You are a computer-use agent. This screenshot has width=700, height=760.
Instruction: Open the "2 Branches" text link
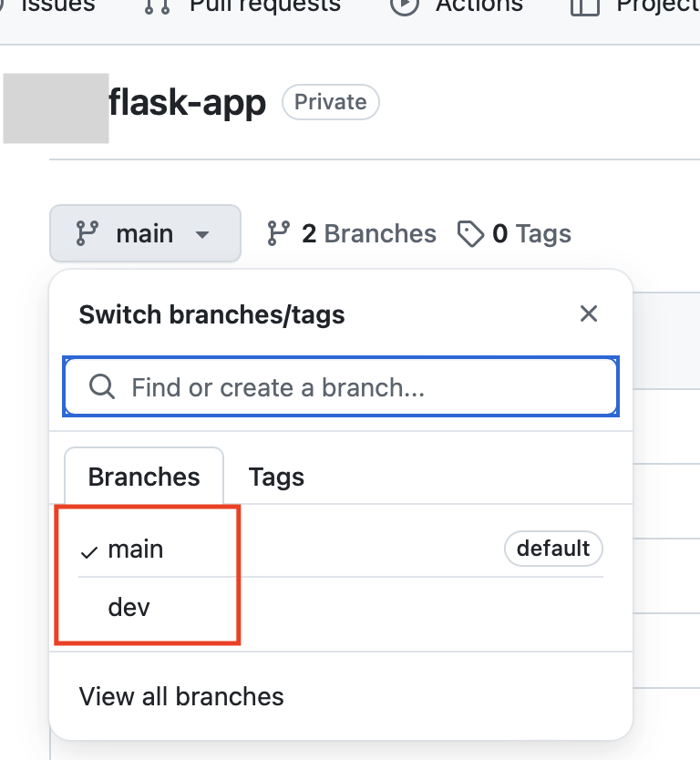pyautogui.click(x=368, y=234)
